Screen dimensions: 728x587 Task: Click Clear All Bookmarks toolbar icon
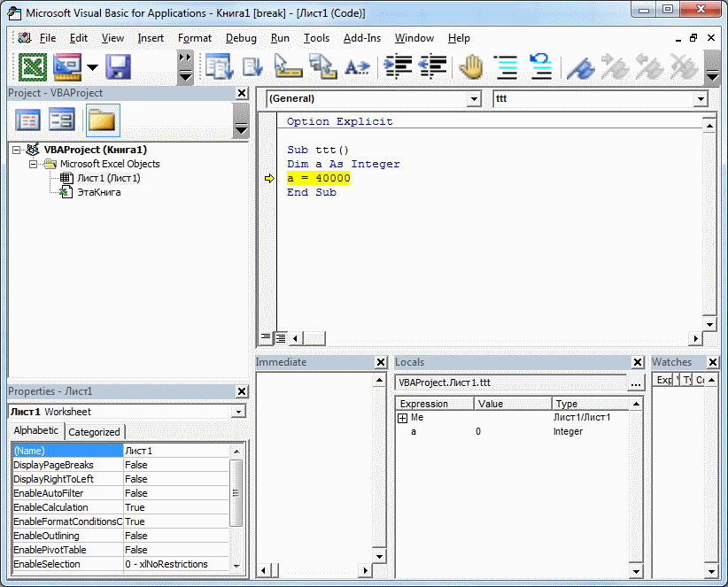tap(684, 66)
